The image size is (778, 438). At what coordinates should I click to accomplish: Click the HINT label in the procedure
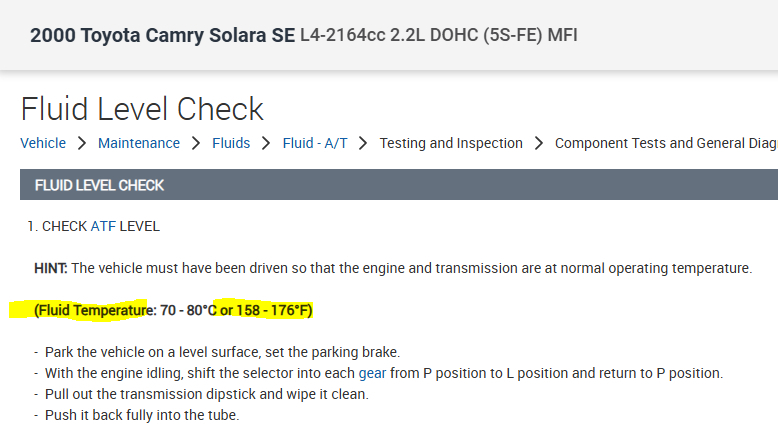[50, 268]
